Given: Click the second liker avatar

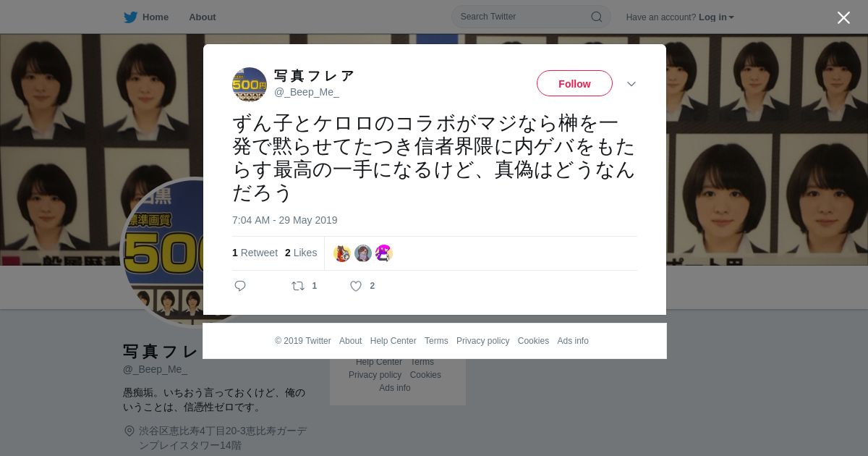Looking at the screenshot, I should pyautogui.click(x=363, y=253).
